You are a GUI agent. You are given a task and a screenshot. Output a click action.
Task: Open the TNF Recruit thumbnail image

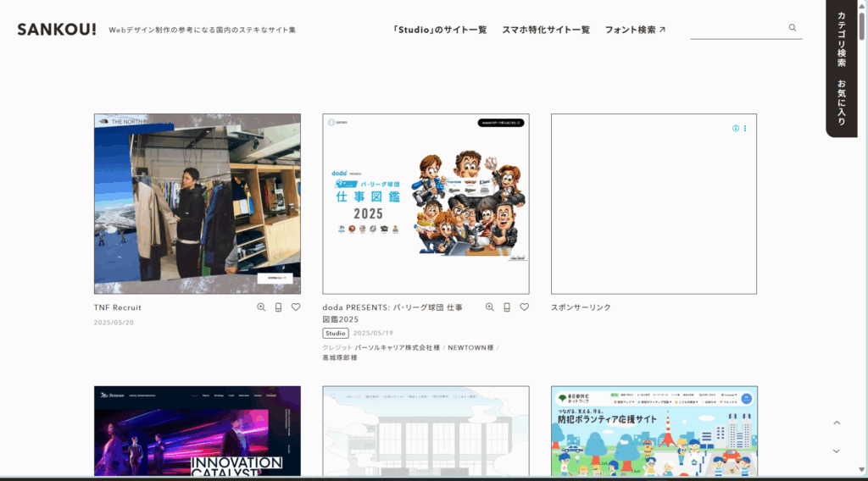(198, 204)
